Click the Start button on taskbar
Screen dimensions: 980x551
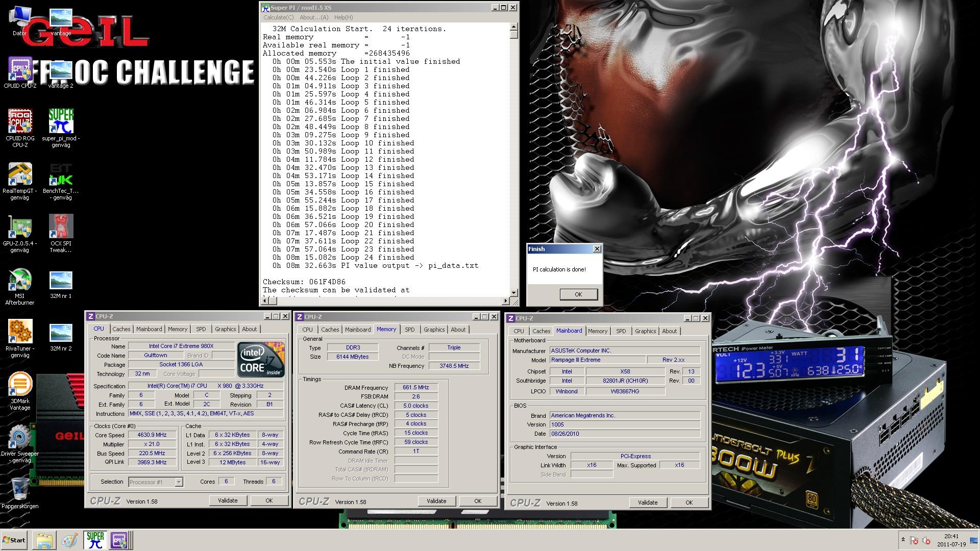click(14, 540)
